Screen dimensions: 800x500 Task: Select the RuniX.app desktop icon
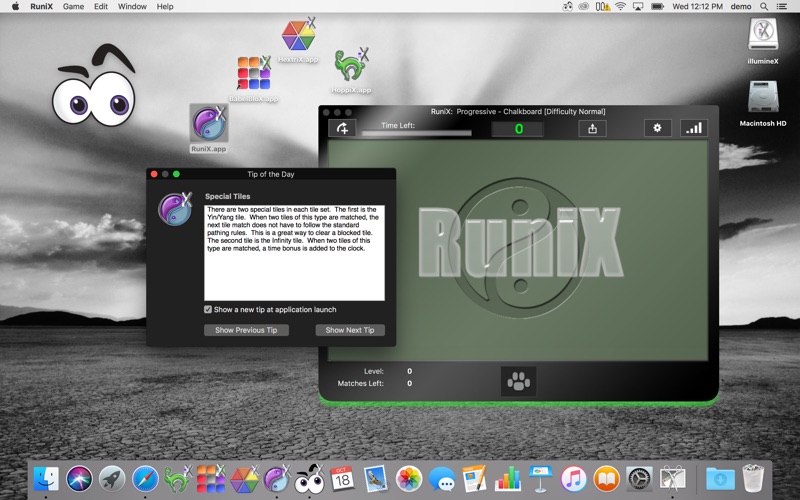(209, 123)
